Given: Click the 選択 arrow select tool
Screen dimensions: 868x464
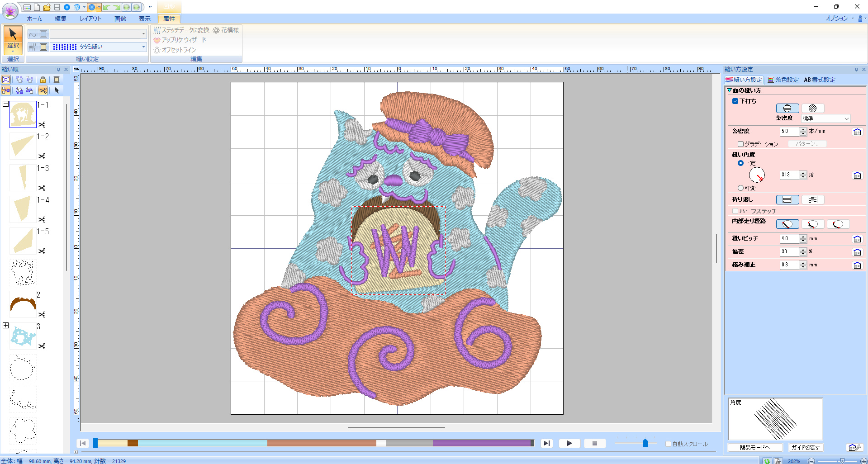Looking at the screenshot, I should click(x=13, y=40).
